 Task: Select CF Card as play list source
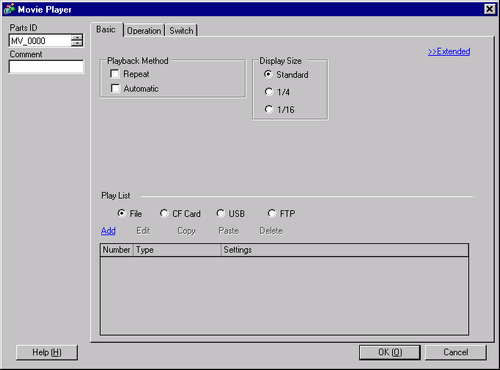[164, 213]
